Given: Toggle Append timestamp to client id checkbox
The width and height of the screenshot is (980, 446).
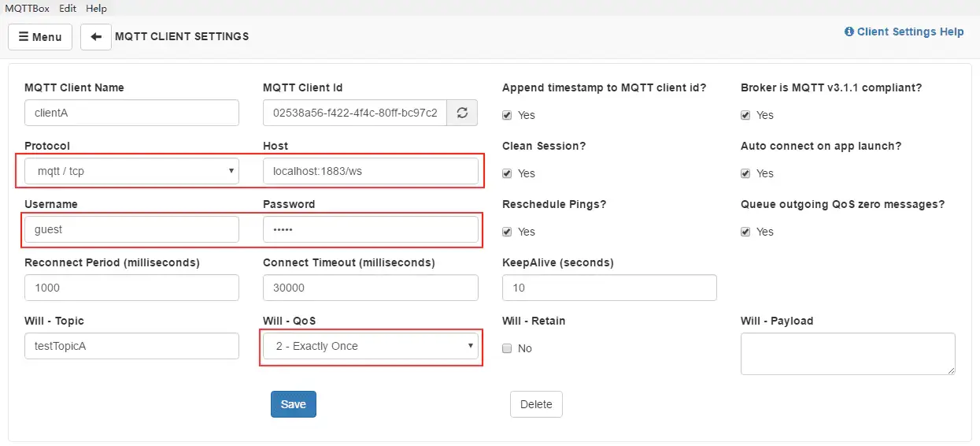Looking at the screenshot, I should click(x=507, y=115).
